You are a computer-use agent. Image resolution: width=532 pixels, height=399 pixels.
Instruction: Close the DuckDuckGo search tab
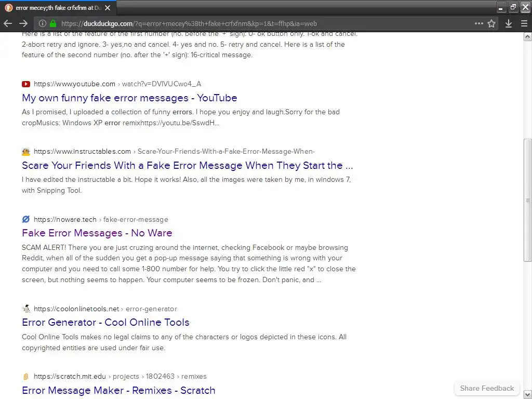click(108, 7)
